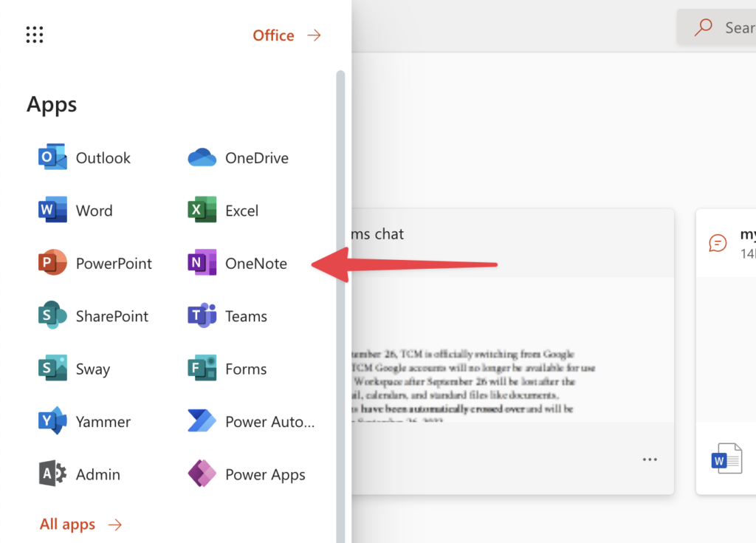Viewport: 756px width, 543px height.
Task: Open the PowerPoint icon
Action: tap(52, 262)
